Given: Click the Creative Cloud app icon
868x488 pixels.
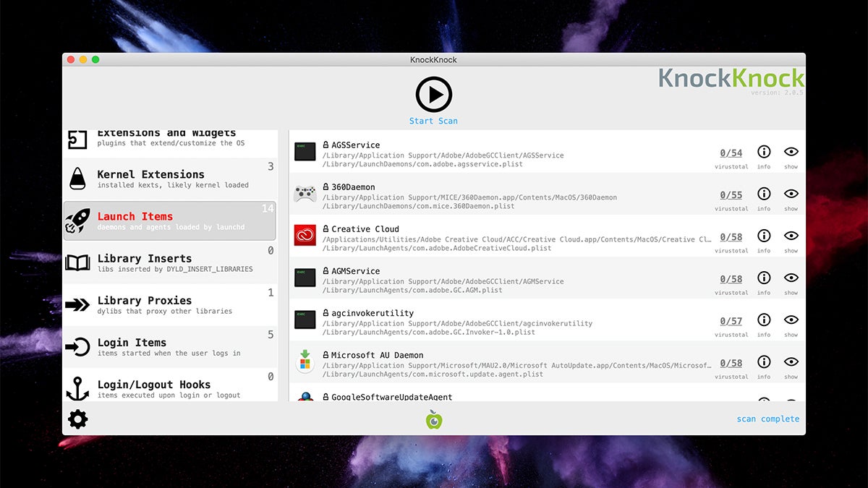Looking at the screenshot, I should 305,235.
